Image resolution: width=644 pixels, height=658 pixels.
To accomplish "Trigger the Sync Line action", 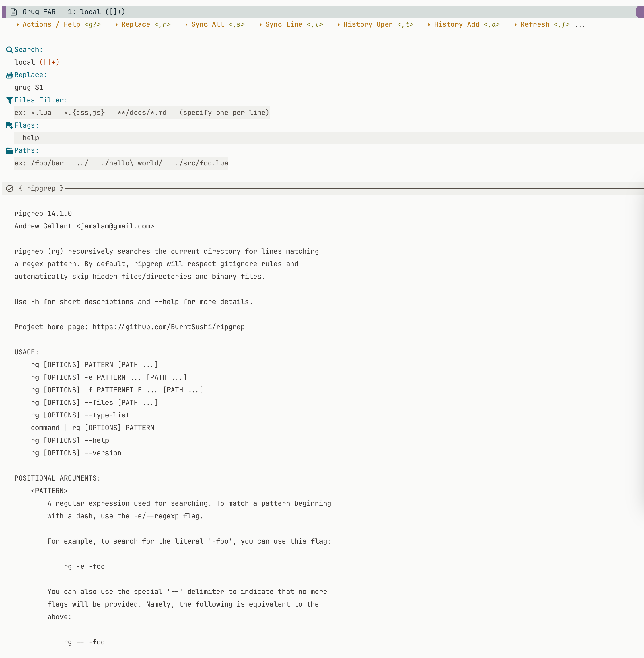I will point(283,24).
